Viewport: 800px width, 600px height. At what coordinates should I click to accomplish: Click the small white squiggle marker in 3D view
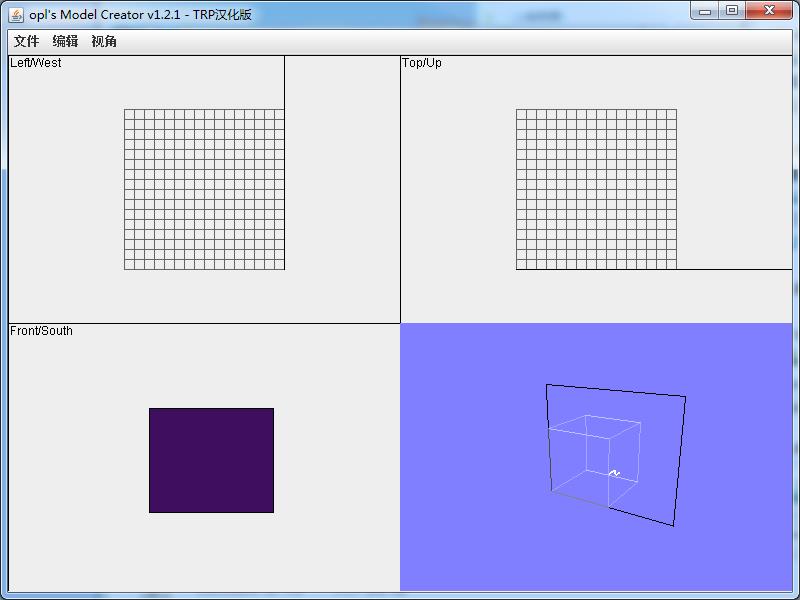point(614,473)
